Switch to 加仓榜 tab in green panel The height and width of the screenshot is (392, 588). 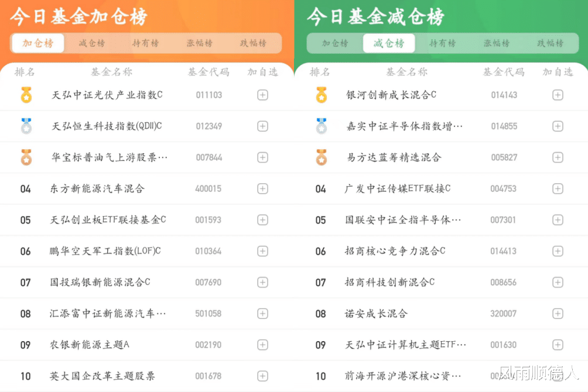(x=335, y=43)
